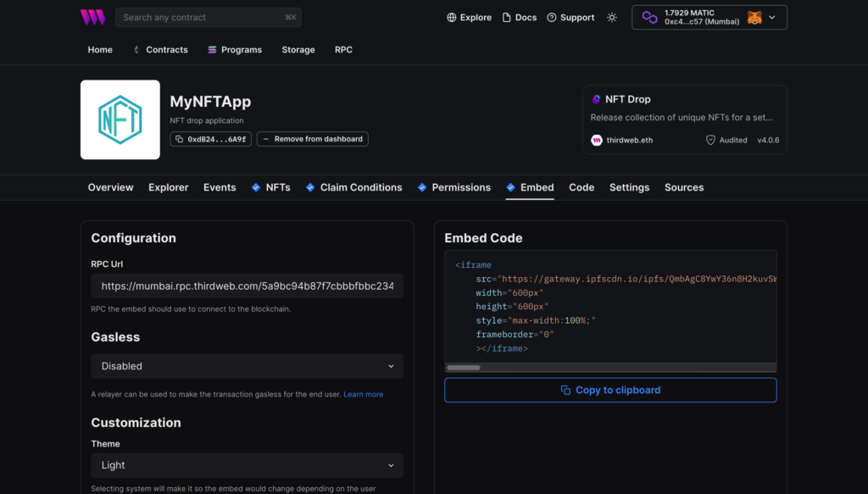Viewport: 868px width, 494px height.
Task: Click the RPC Url input field
Action: click(x=247, y=286)
